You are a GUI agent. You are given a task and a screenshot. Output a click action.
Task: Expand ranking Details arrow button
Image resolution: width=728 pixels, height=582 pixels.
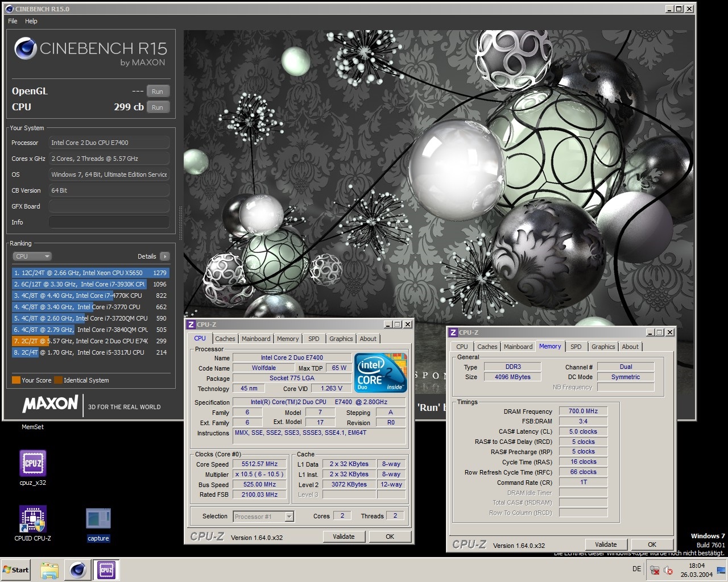tap(165, 256)
